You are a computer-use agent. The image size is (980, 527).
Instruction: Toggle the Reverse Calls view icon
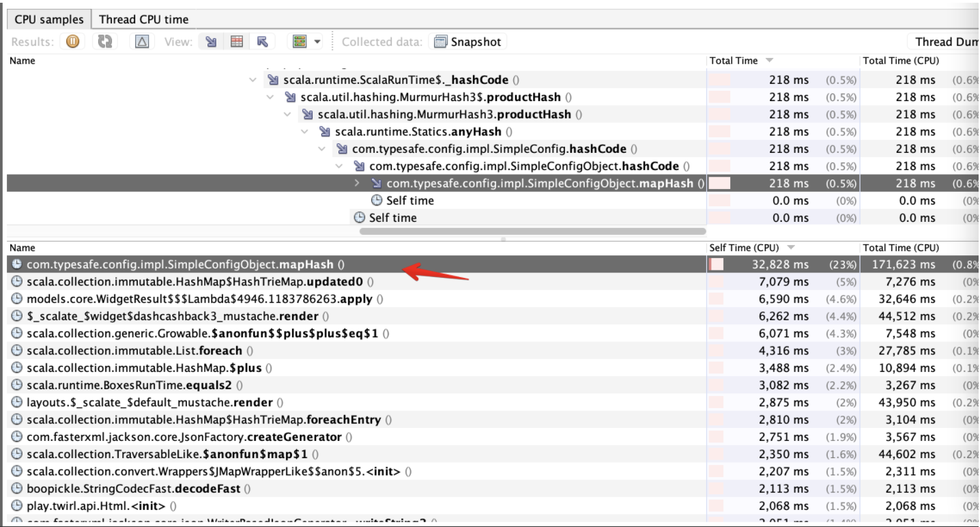pos(261,42)
